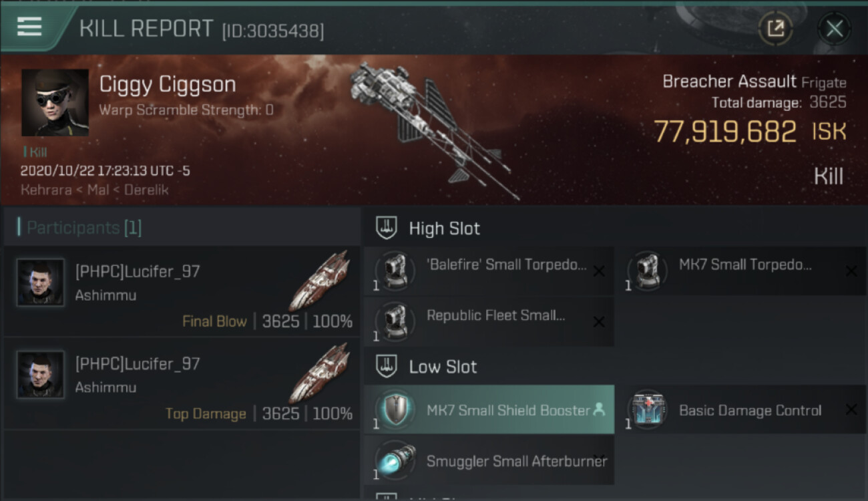Image resolution: width=868 pixels, height=501 pixels.
Task: Open Final Blow participant Lucifer_97 entry
Action: 182,291
